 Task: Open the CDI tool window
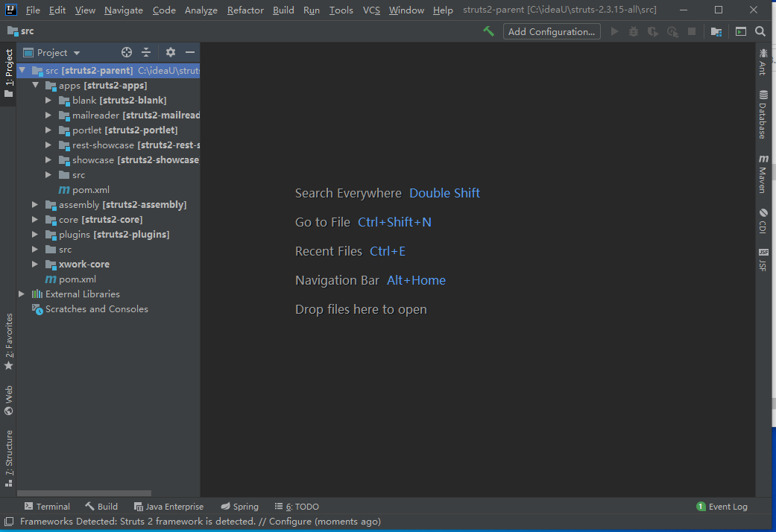pyautogui.click(x=763, y=221)
